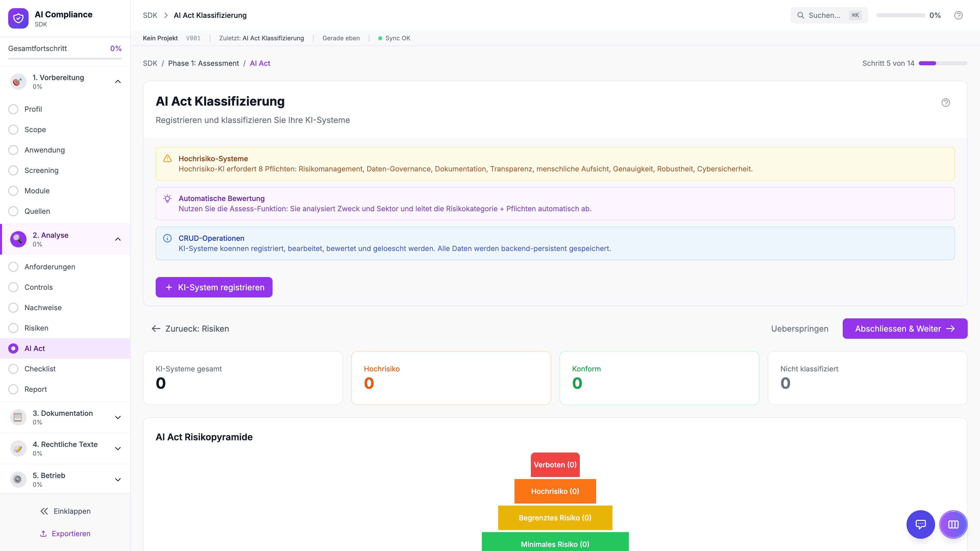The width and height of the screenshot is (980, 551).
Task: Click Abschliessen & Weiter button
Action: pos(905,329)
